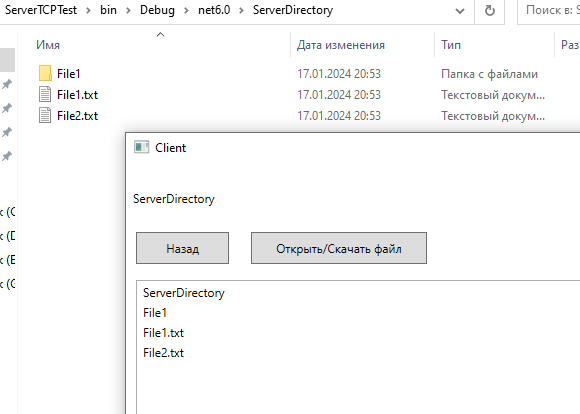This screenshot has height=414, width=580.
Task: Expand the address bar history dropdown
Action: click(x=460, y=11)
